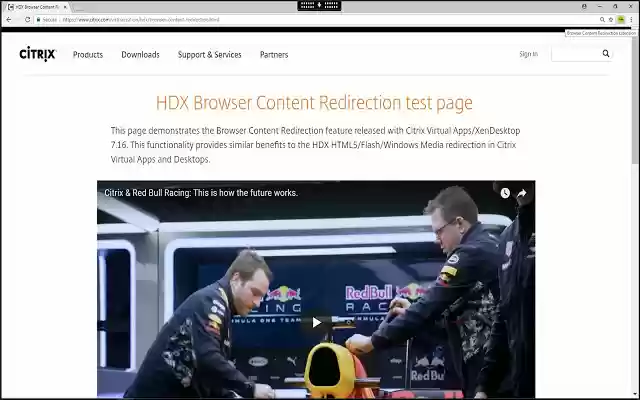
Task: Go back using the browser back arrow
Action: click(x=9, y=20)
